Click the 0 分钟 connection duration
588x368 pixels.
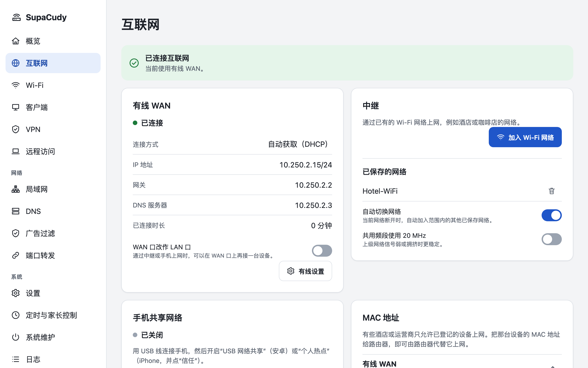[x=322, y=225]
